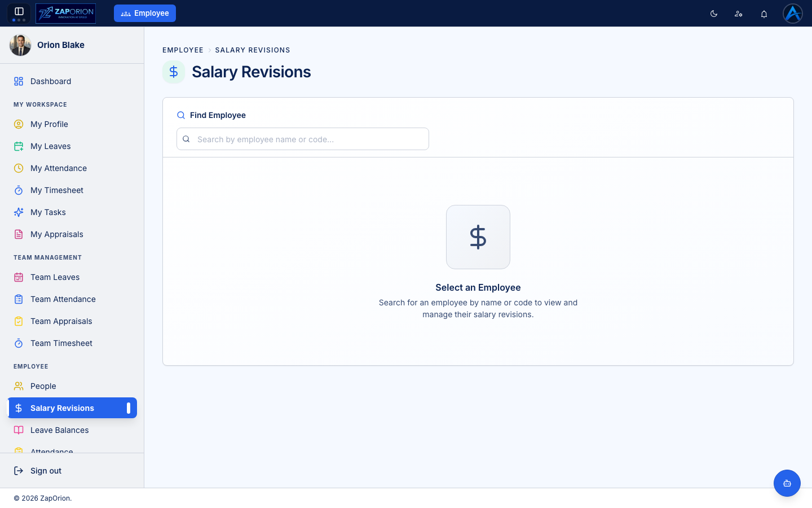The width and height of the screenshot is (812, 508).
Task: Click the My Leaves calendar icon
Action: [x=19, y=146]
